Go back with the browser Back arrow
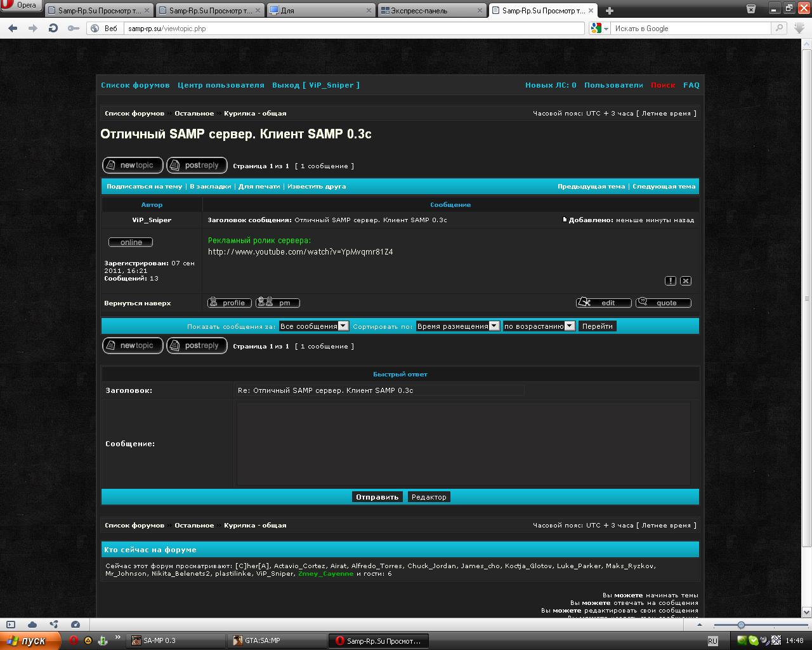This screenshot has height=650, width=812. [x=13, y=29]
